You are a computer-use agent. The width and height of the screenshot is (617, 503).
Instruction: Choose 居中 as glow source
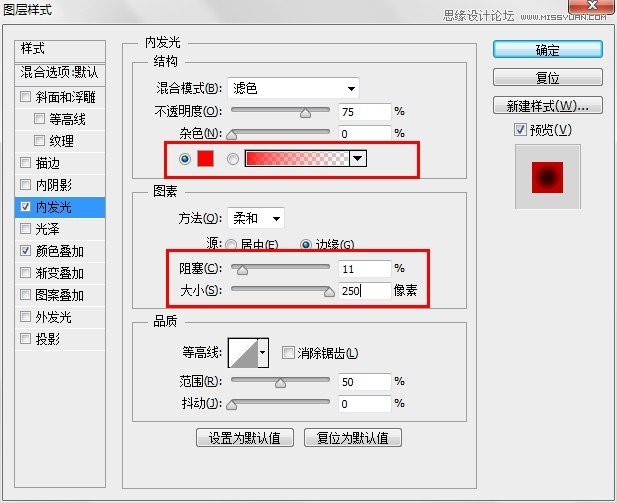click(x=231, y=245)
